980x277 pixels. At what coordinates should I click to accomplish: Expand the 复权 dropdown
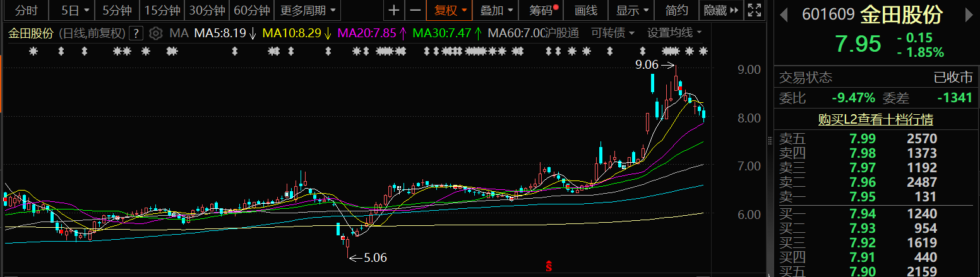tap(450, 10)
